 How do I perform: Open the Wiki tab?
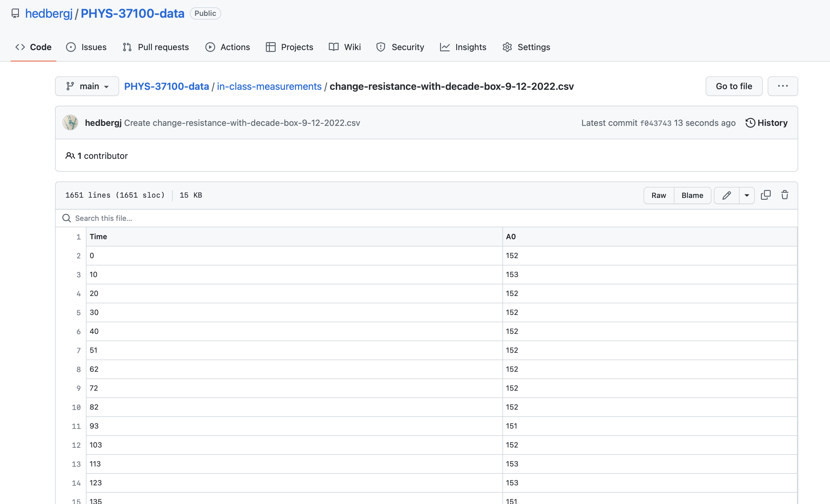pyautogui.click(x=345, y=47)
